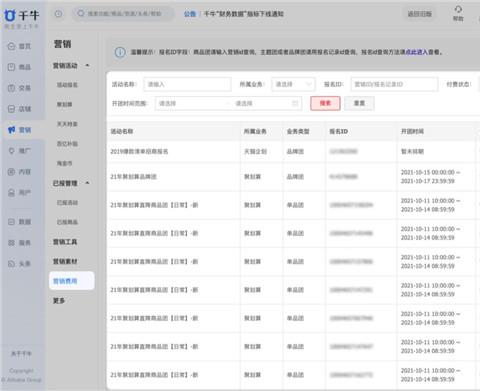Click the circular icon left of search box
The width and height of the screenshot is (480, 391).
coord(58,14)
